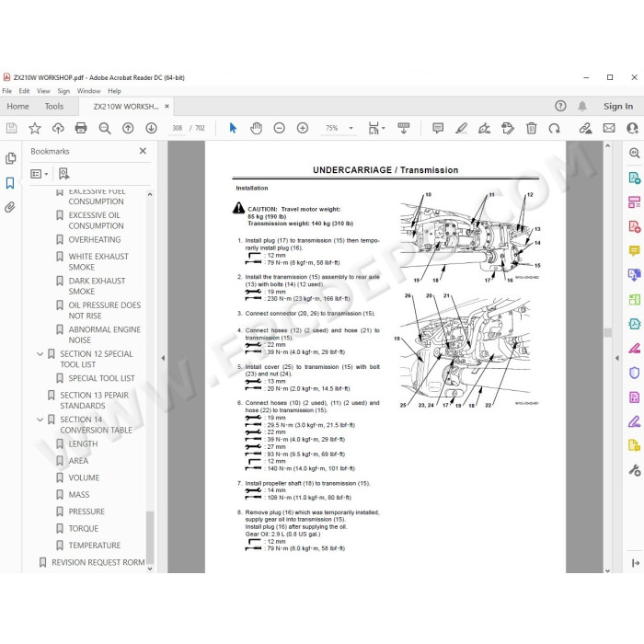Image resolution: width=644 pixels, height=644 pixels.
Task: Open the bookmark options list dropdown
Action: (x=40, y=174)
